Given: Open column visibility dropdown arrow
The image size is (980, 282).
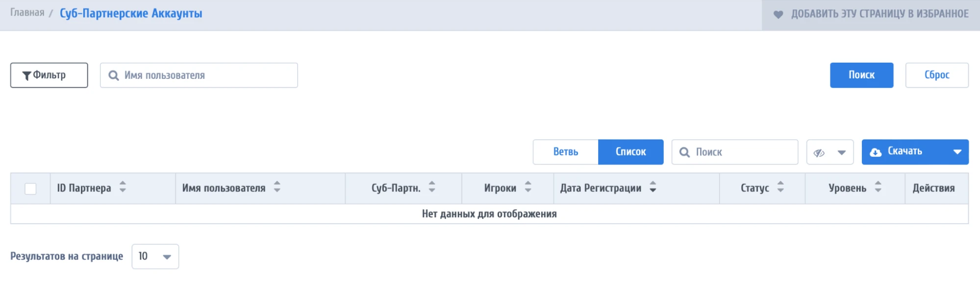Looking at the screenshot, I should (842, 153).
